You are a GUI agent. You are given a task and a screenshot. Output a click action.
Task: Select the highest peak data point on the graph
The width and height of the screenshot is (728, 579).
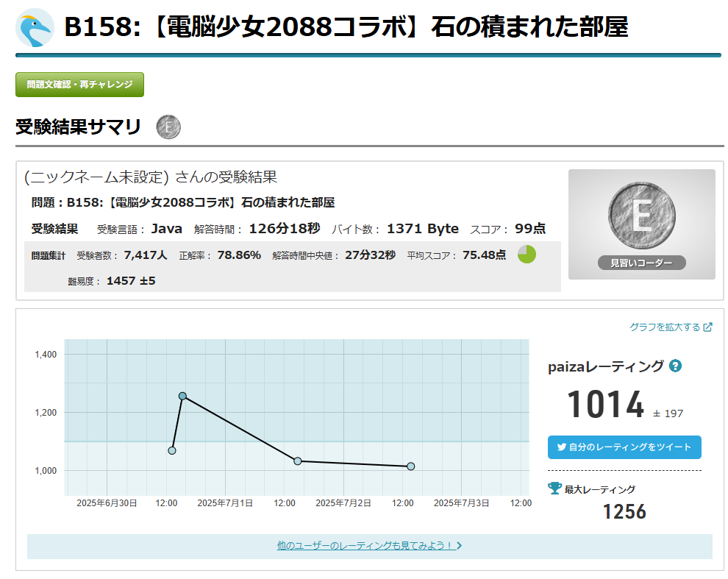[x=182, y=396]
